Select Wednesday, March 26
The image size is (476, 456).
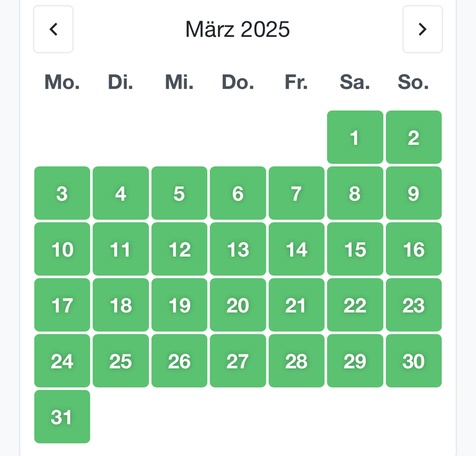[x=179, y=360]
